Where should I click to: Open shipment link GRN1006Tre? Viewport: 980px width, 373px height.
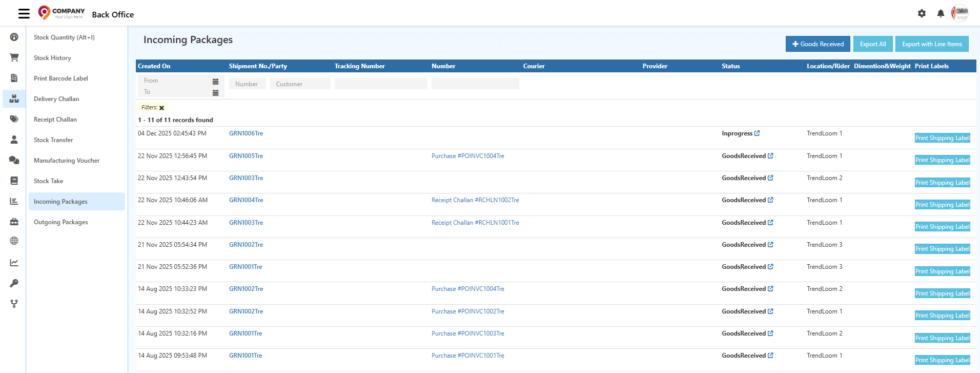point(246,133)
